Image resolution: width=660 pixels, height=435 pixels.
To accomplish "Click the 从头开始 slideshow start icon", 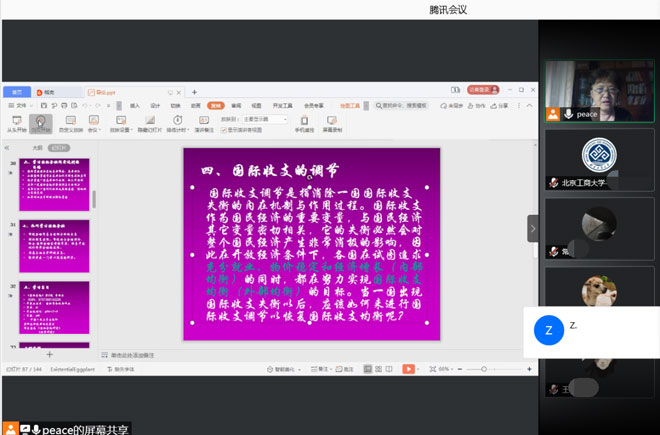I will click(16, 123).
